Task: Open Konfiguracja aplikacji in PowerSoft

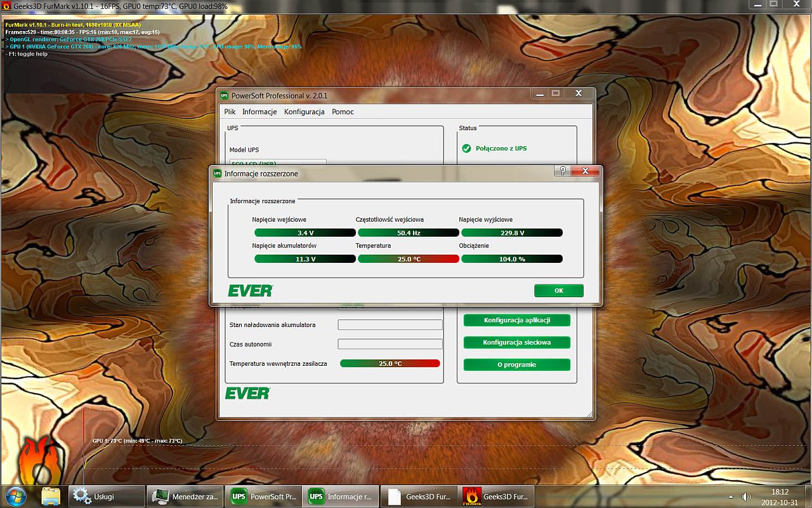Action: [x=517, y=320]
